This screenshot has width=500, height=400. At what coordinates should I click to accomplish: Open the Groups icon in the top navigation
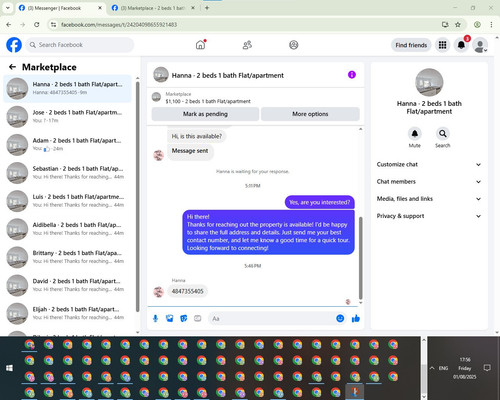(x=294, y=45)
